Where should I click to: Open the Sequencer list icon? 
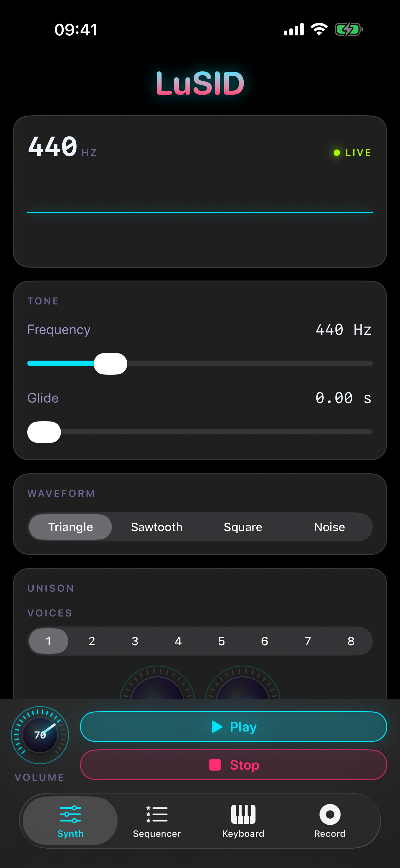pyautogui.click(x=157, y=814)
